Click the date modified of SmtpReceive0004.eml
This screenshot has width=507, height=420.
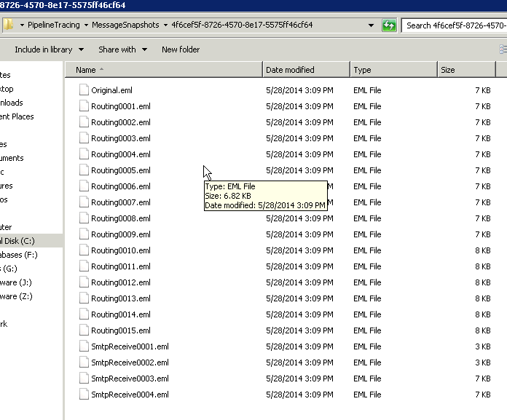tap(299, 395)
